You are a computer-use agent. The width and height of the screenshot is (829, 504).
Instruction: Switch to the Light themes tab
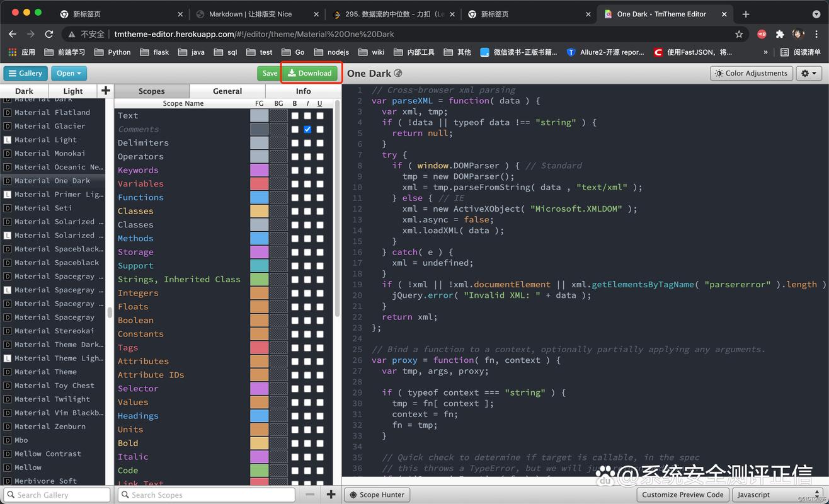[x=73, y=91]
